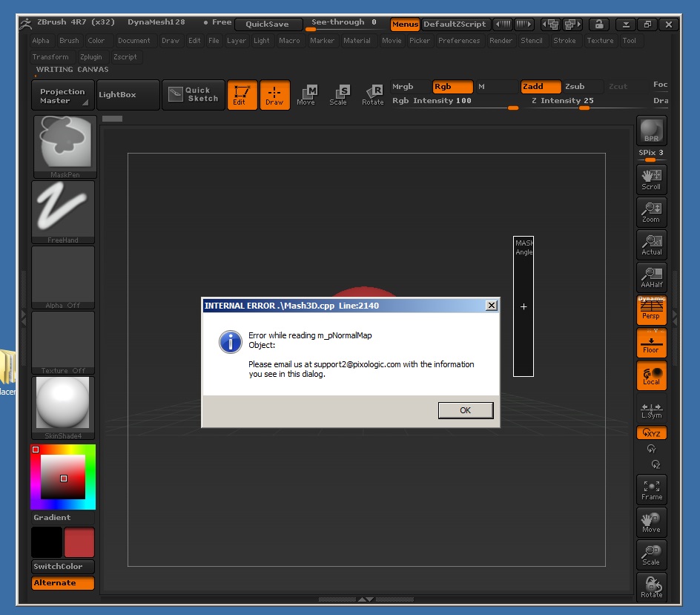Click the Frame view icon
Viewport: 700px width, 615px height.
pyautogui.click(x=651, y=490)
